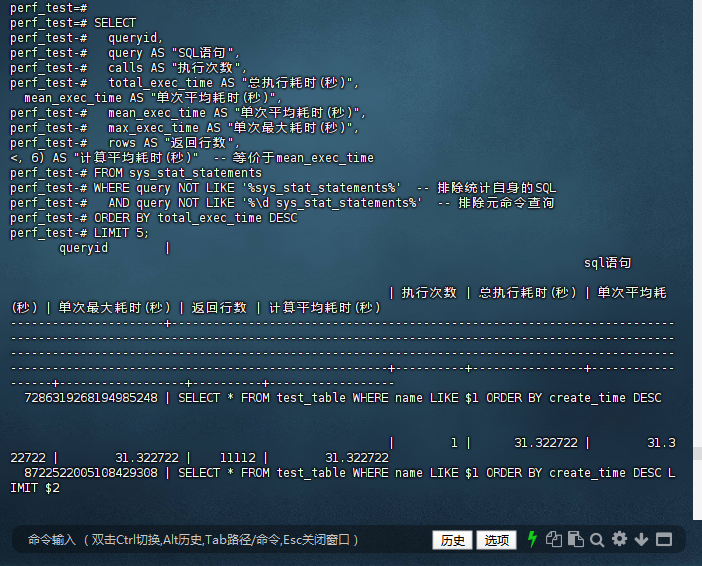Click the 'sql语句' column header
The width and height of the screenshot is (702, 566).
(608, 263)
